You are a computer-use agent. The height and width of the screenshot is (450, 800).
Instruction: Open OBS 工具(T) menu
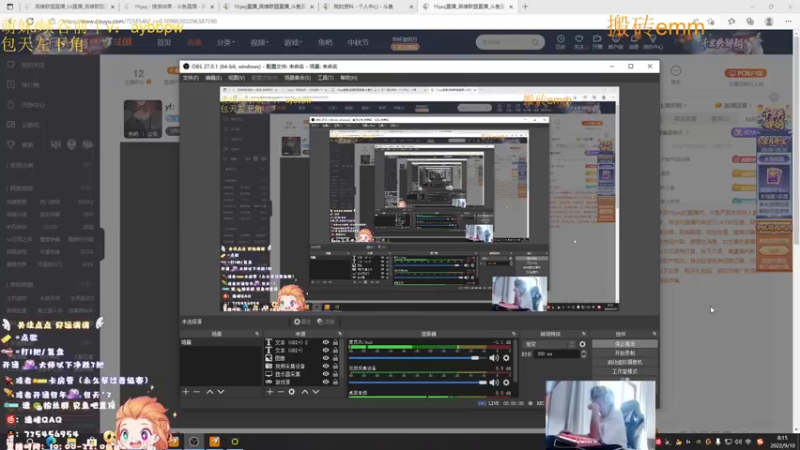coord(325,78)
